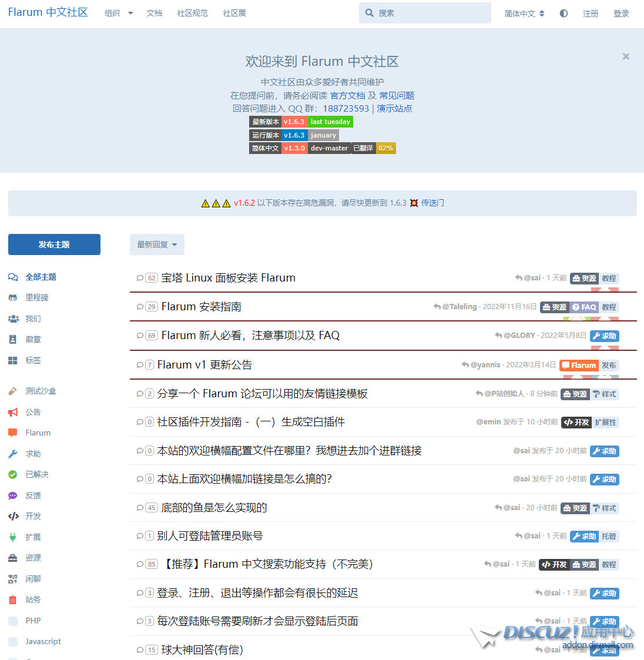Click the QQ group number 188723593
Viewport: 644px width, 660px height.
(346, 109)
